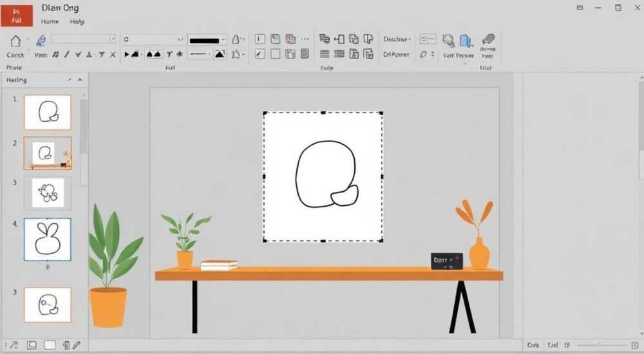Click the black Dprr sign on desk
644x354 pixels.
click(447, 261)
